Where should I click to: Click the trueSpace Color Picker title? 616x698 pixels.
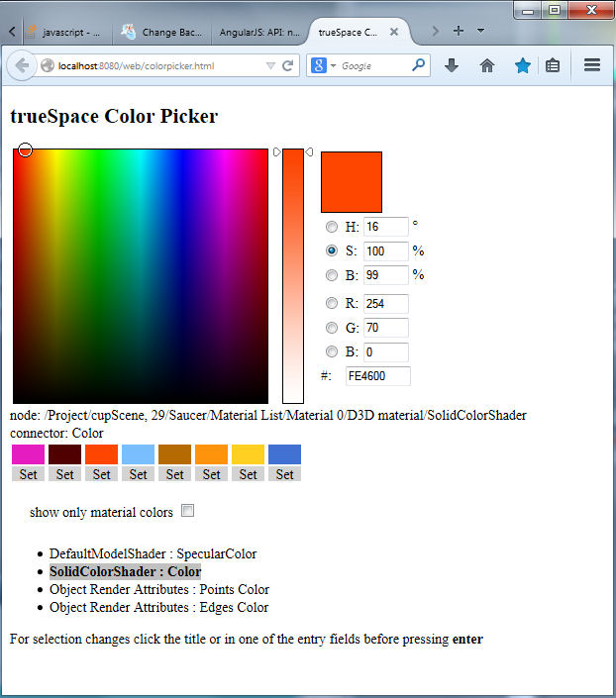114,116
